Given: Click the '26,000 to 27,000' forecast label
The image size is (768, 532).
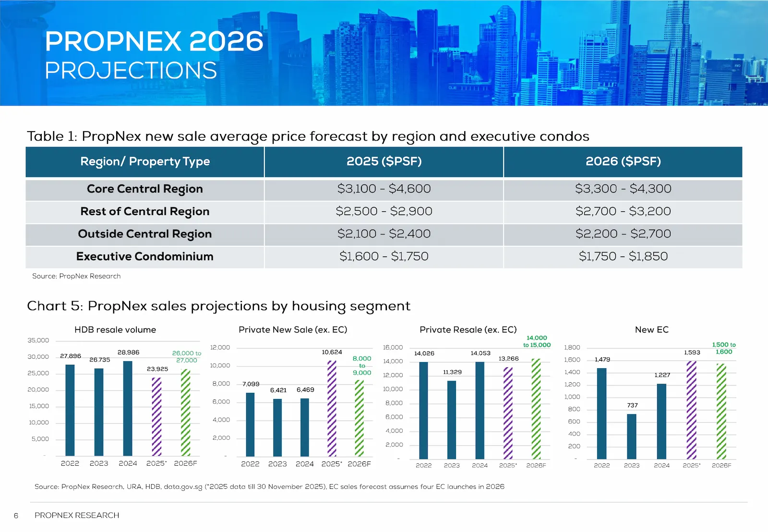Looking at the screenshot, I should [x=187, y=357].
